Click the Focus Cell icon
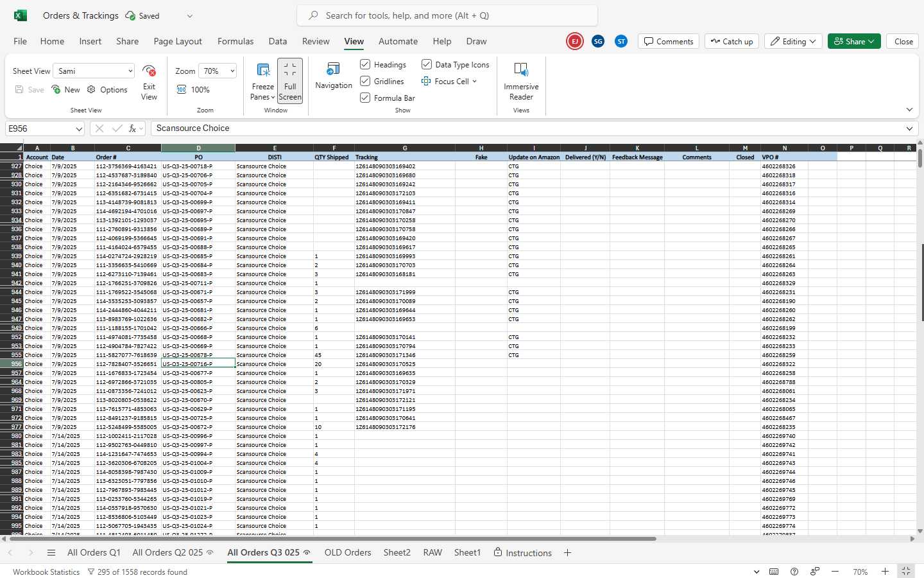The image size is (924, 578). [426, 82]
